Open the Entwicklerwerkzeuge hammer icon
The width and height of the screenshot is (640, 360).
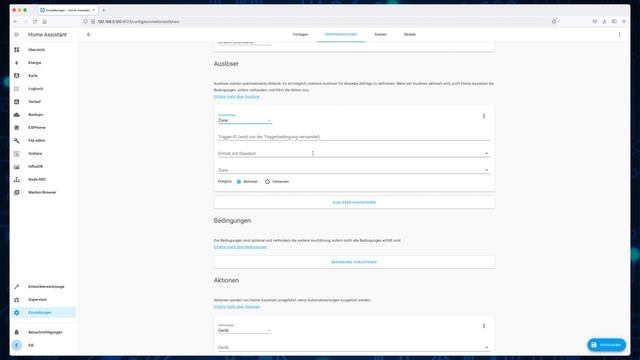17,287
